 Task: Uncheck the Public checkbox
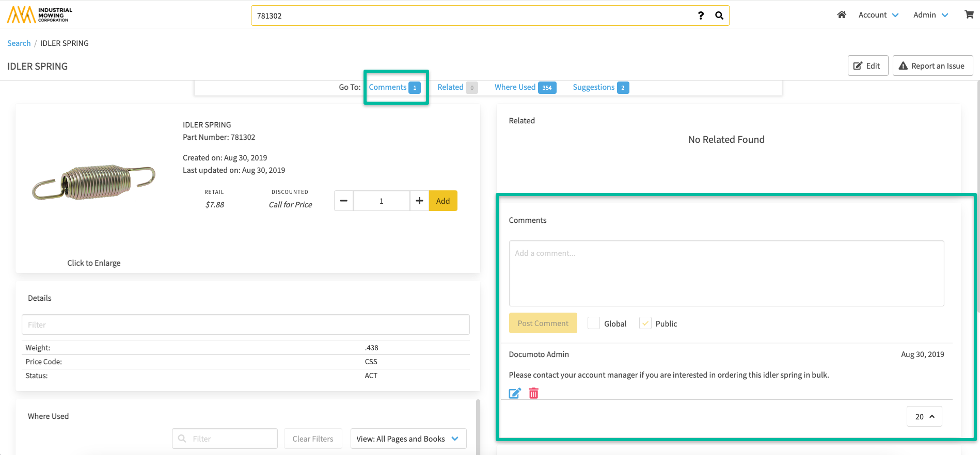tap(645, 323)
